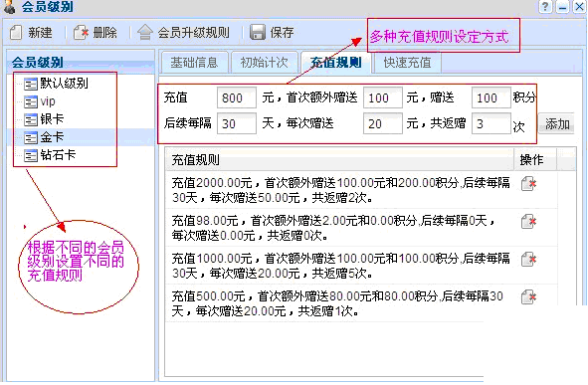Viewport: 588px width, 385px height.
Task: Delete the 充值98.00元 rule
Action: pyautogui.click(x=528, y=221)
